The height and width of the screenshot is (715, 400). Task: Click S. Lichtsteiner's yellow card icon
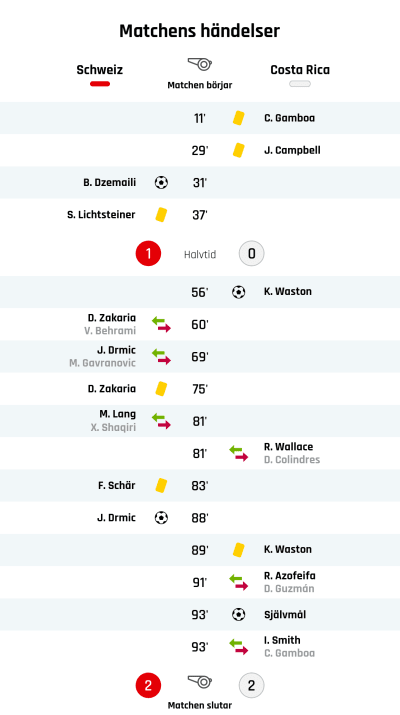(161, 215)
